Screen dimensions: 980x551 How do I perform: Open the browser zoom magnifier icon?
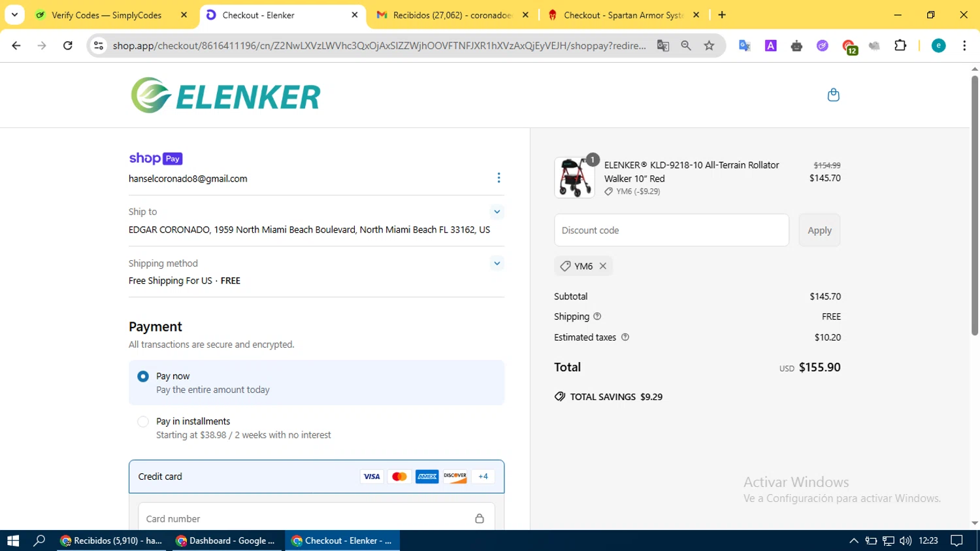coord(686,45)
